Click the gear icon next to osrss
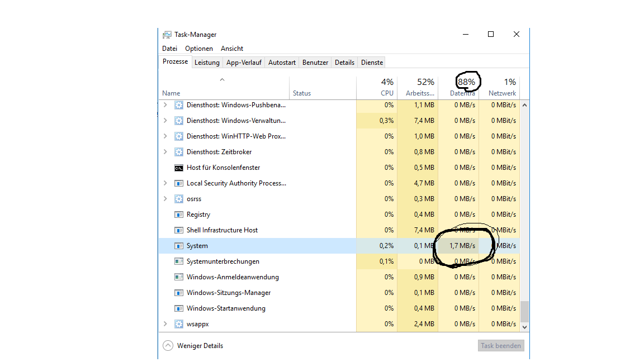This screenshot has height=362, width=644. tap(179, 199)
